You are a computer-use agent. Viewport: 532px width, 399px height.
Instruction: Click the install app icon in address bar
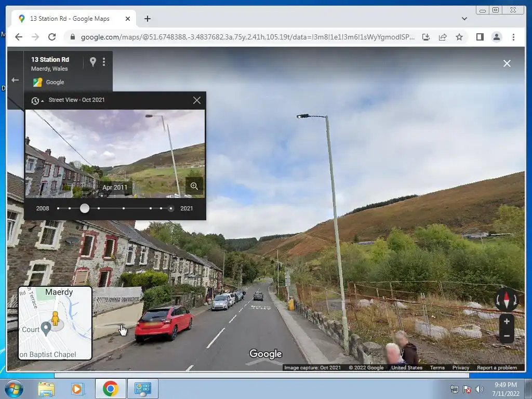426,37
